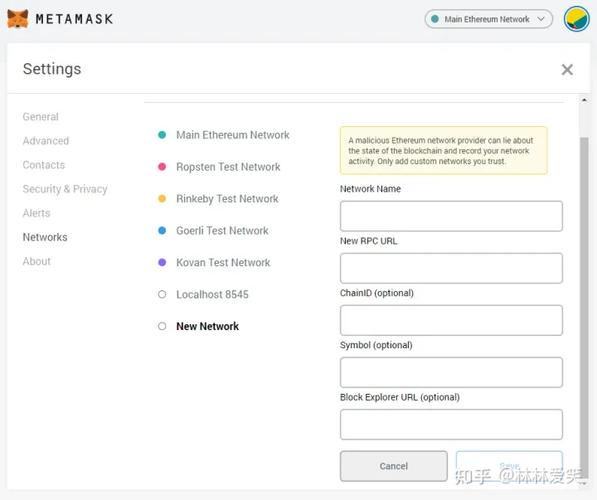The image size is (597, 500).
Task: Click the MetaMask fox logo
Action: (18, 19)
